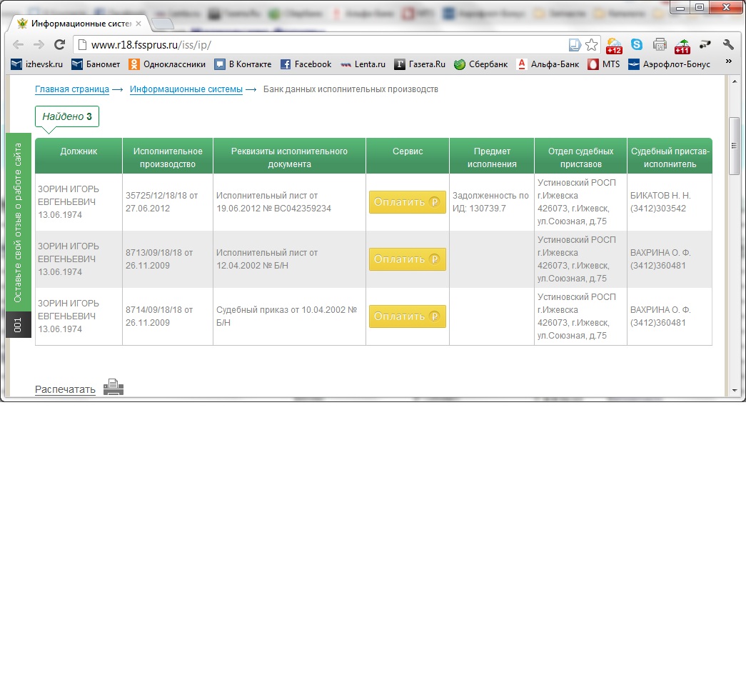Open the Lenta.ru bookmark
746x700 pixels.
(x=363, y=64)
